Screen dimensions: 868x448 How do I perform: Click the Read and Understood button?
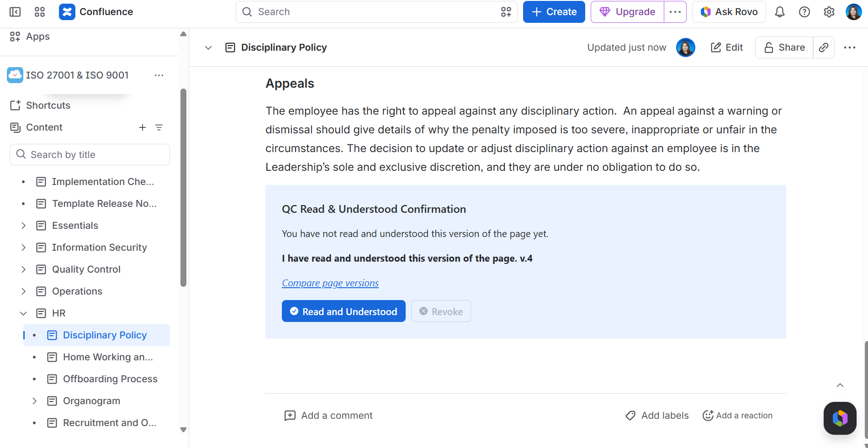[x=344, y=311]
